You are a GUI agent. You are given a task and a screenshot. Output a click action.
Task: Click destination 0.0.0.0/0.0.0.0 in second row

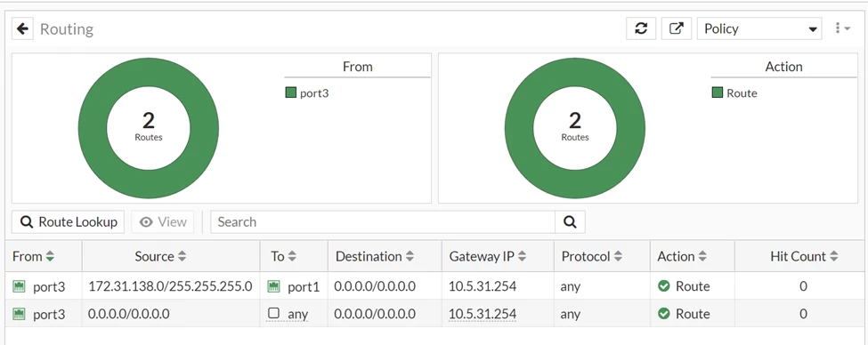375,314
